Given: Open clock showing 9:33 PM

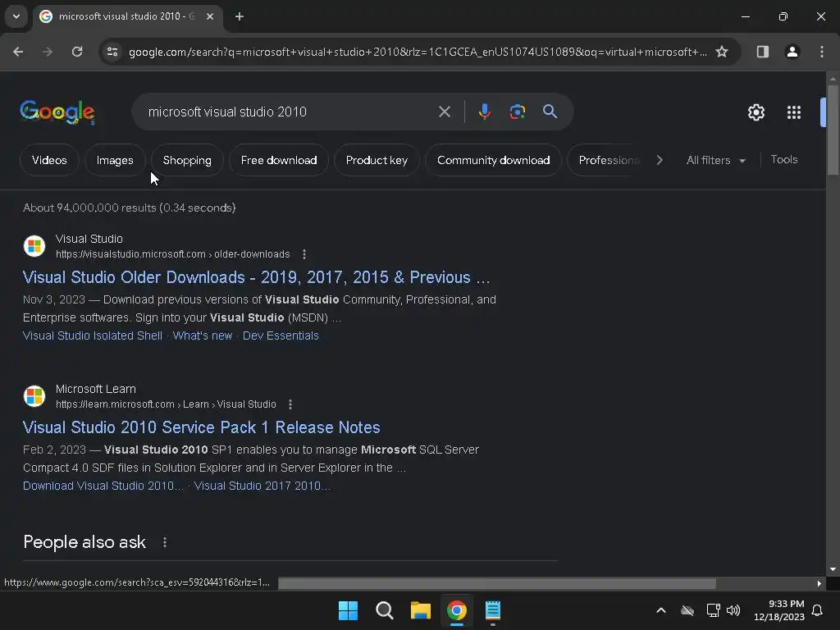Looking at the screenshot, I should coord(779,610).
